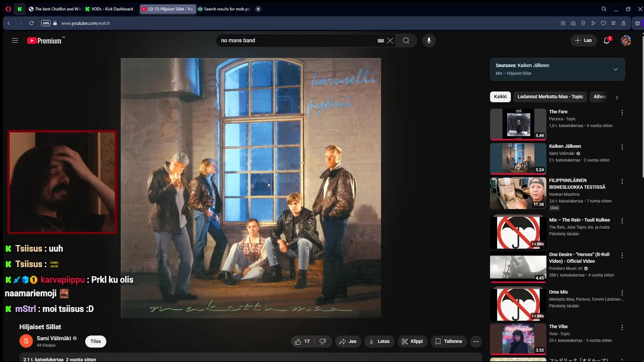Open YouTube notifications bell

pos(607,41)
